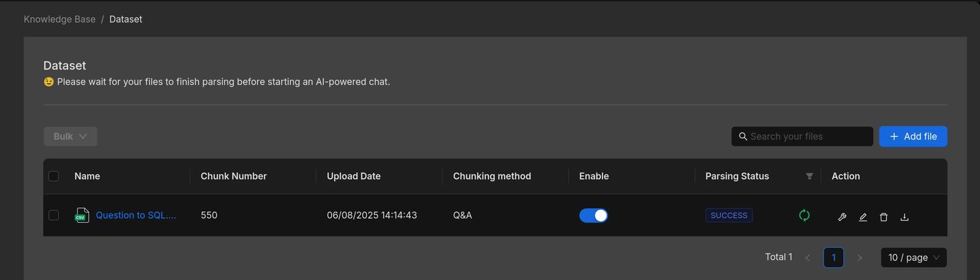Go to next page arrow
This screenshot has height=280, width=980.
[x=860, y=258]
